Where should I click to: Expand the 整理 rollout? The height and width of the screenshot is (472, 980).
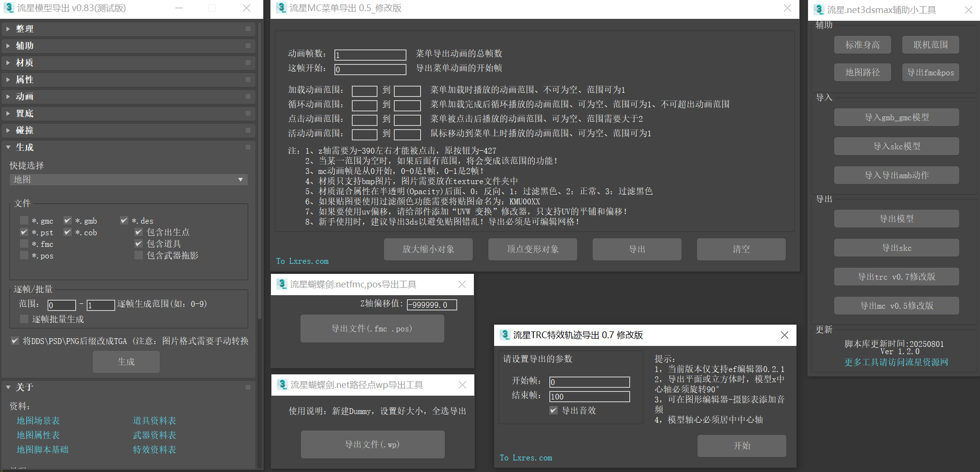pyautogui.click(x=128, y=29)
